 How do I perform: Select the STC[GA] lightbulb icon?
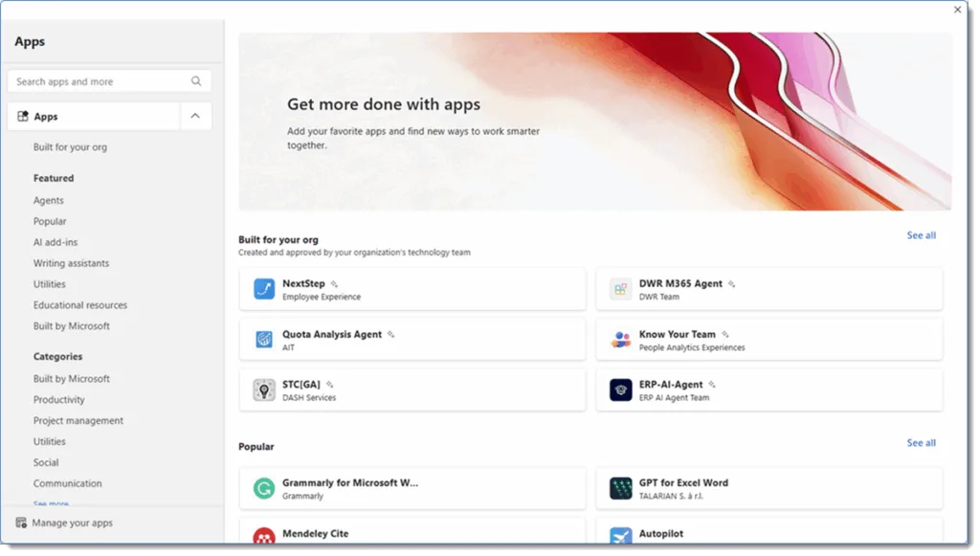(263, 389)
